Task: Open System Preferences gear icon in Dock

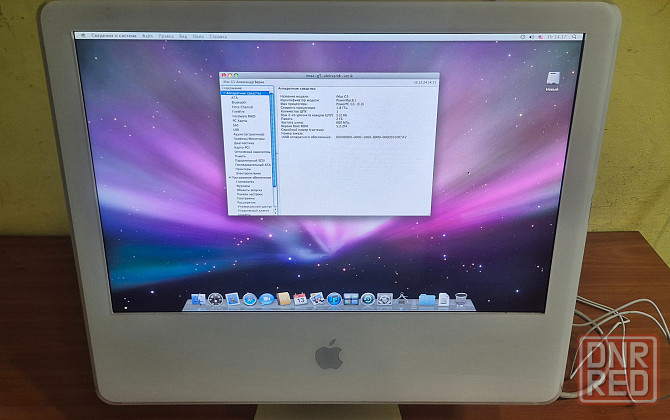Action: [x=385, y=299]
